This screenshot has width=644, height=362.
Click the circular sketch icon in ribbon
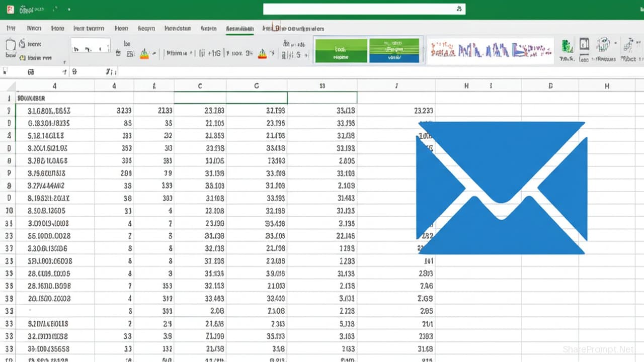click(604, 45)
